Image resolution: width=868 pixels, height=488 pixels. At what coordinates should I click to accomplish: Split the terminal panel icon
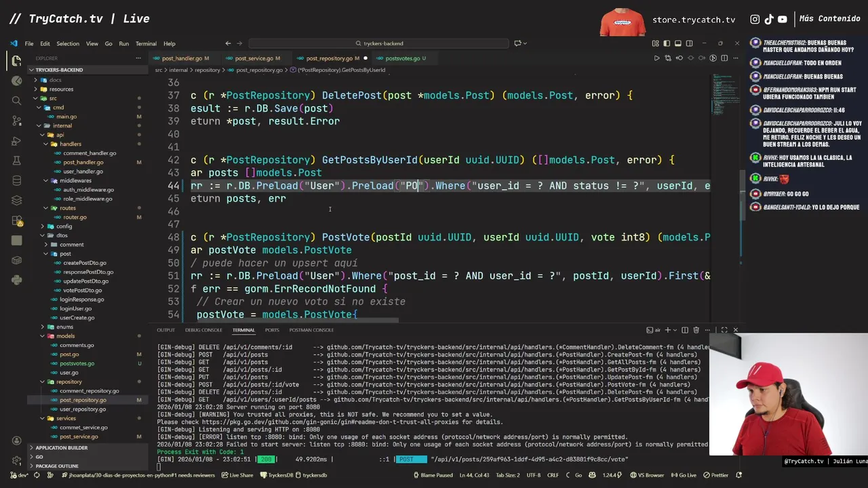click(x=685, y=330)
